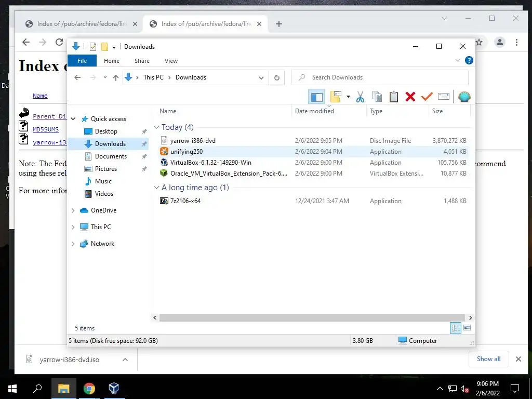Open VirtualBox from the taskbar
This screenshot has width=532, height=399.
tap(114, 389)
